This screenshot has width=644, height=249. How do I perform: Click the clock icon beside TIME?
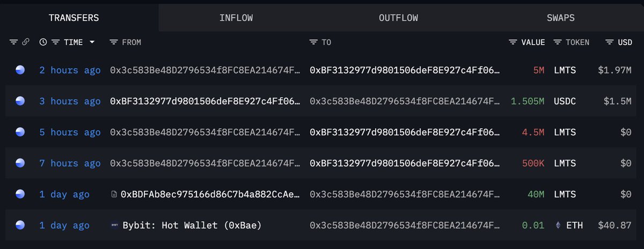tap(43, 42)
